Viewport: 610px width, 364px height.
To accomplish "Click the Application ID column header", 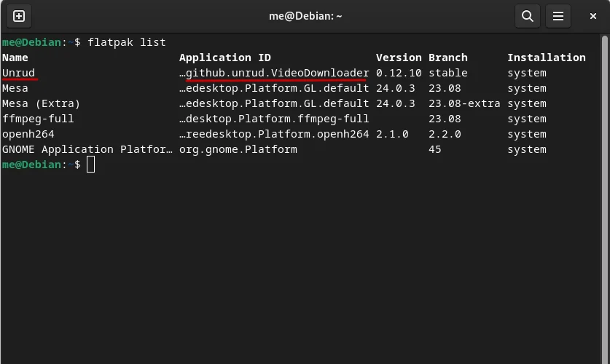I will tap(225, 58).
